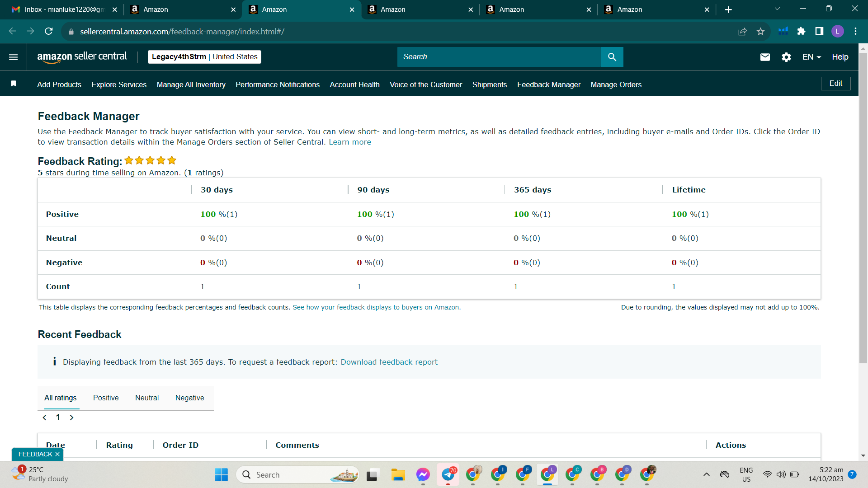Click the 30 days Positive 100% value
This screenshot has height=488, width=868.
coord(219,214)
